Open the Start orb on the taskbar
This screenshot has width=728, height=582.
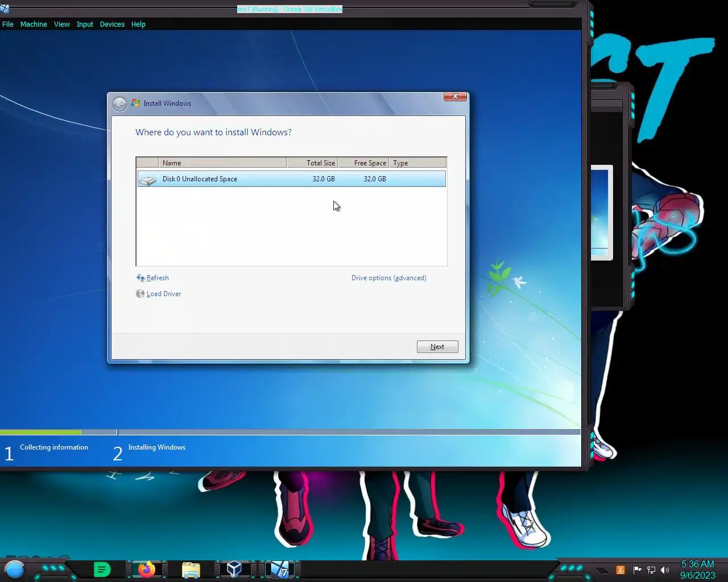pyautogui.click(x=15, y=569)
